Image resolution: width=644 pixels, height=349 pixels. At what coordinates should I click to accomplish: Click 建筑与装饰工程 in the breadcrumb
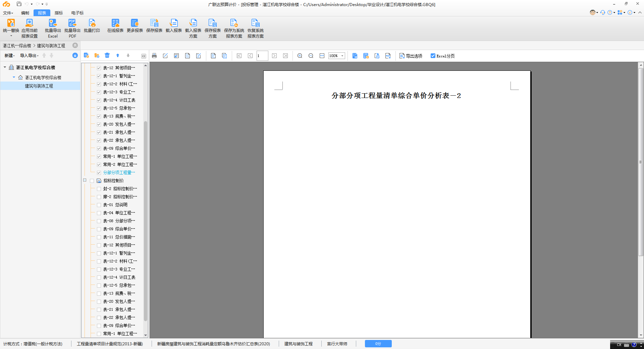tap(51, 46)
